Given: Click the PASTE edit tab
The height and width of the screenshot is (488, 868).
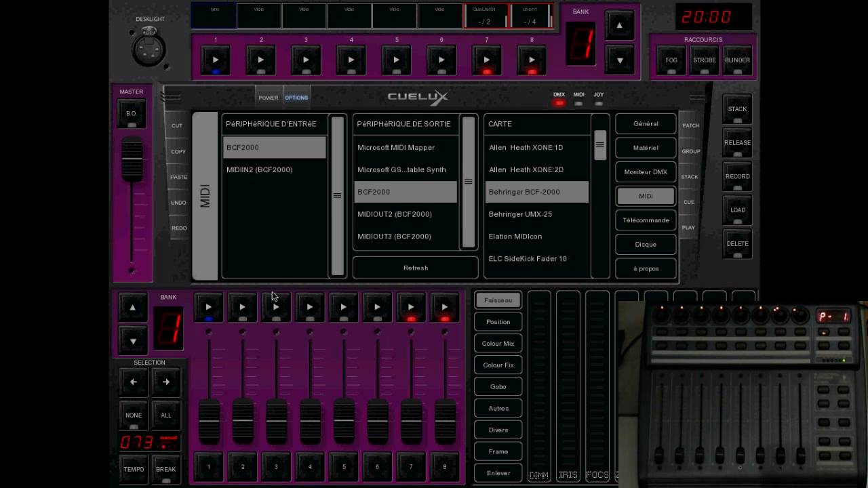Looking at the screenshot, I should click(178, 177).
